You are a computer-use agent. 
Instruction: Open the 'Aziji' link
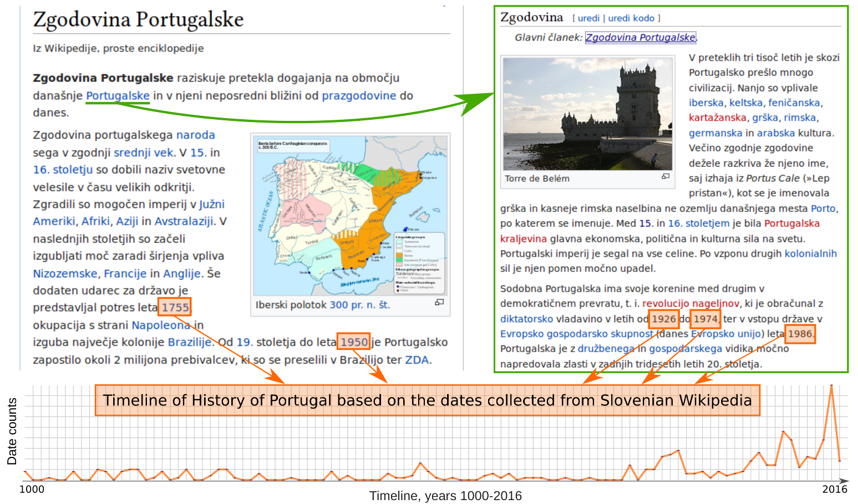click(127, 221)
